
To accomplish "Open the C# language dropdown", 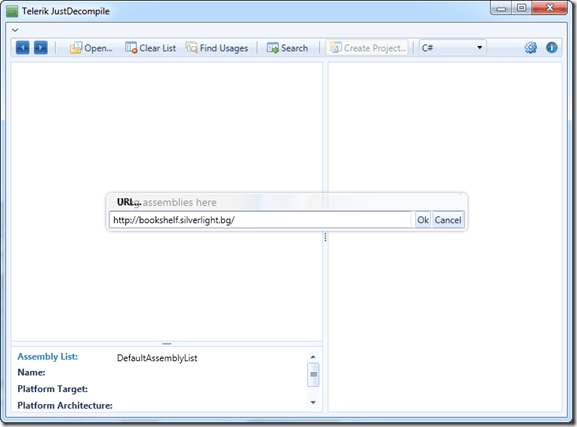I will coord(453,47).
